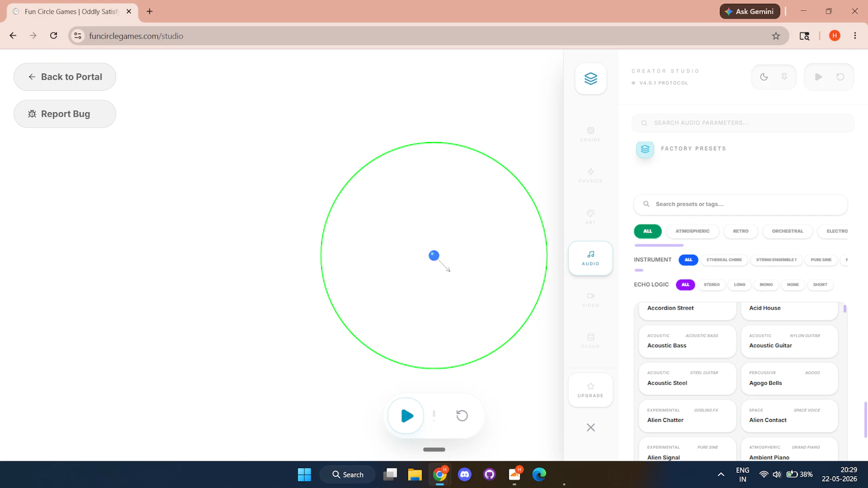Set echo logic filter to Short
Viewport: 868px width, 488px height.
[x=820, y=285]
